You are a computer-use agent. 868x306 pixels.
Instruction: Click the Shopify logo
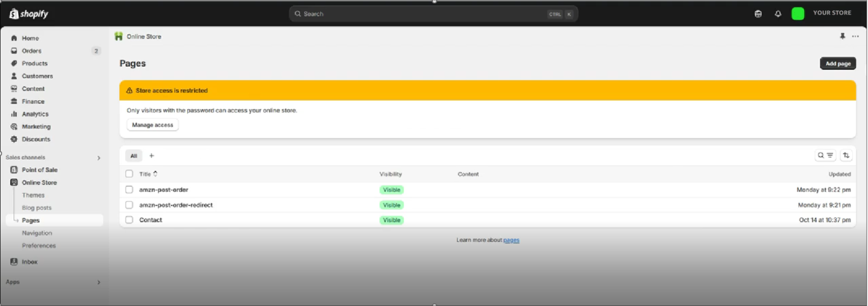point(28,13)
